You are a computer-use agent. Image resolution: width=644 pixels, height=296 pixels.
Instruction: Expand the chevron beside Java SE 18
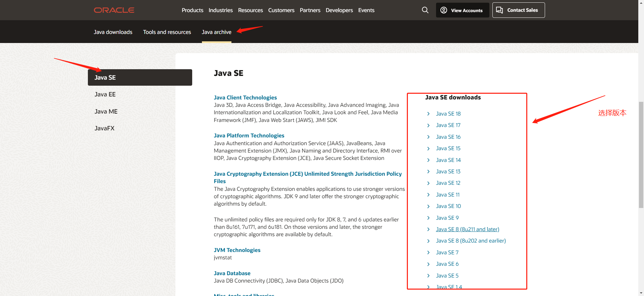[x=428, y=114]
